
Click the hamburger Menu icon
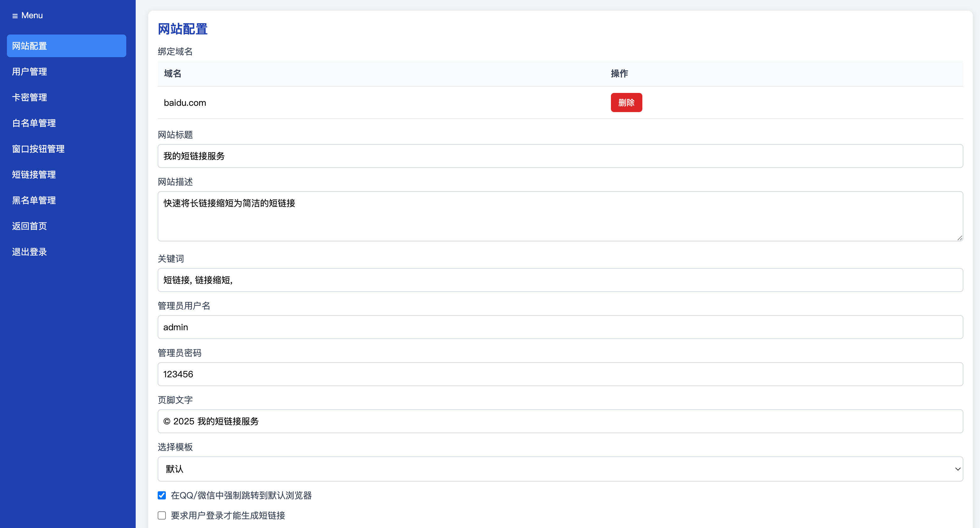click(15, 16)
